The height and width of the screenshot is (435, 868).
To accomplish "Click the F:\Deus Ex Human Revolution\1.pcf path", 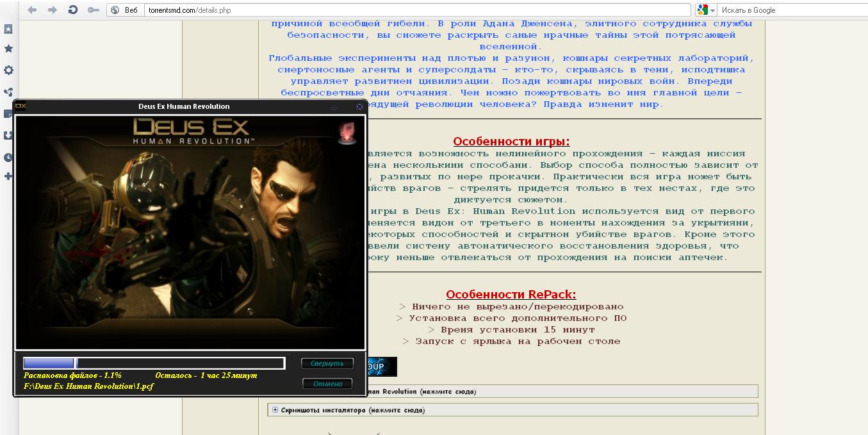I will tap(88, 386).
